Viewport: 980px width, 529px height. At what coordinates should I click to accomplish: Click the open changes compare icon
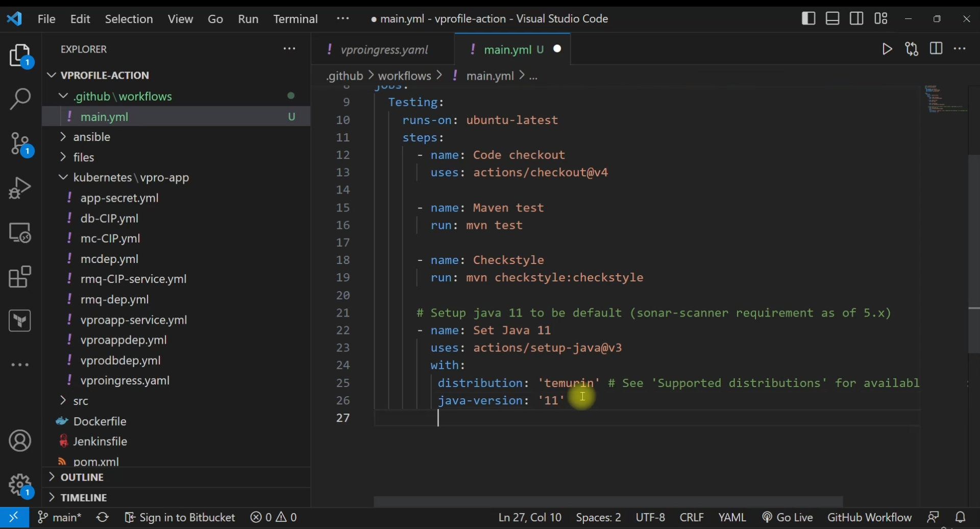913,49
